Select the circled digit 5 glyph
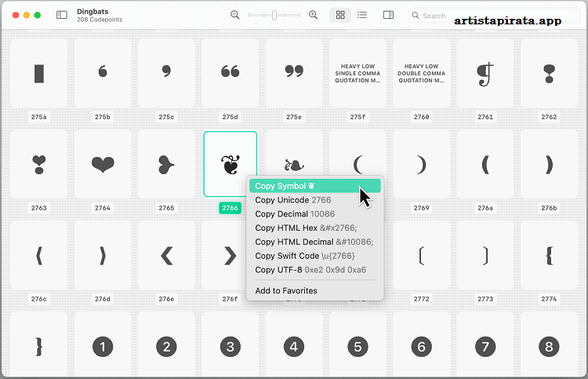Screen dimensions: 588x379 point(358,344)
